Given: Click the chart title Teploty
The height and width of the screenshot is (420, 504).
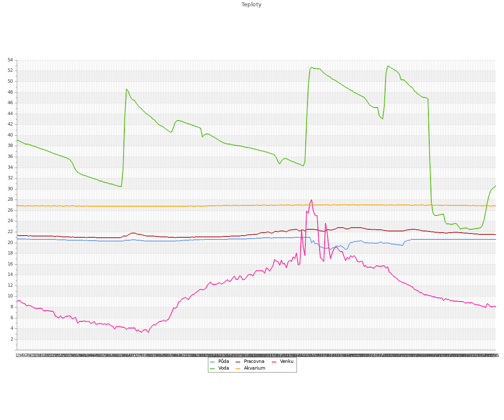Looking at the screenshot, I should point(252,5).
